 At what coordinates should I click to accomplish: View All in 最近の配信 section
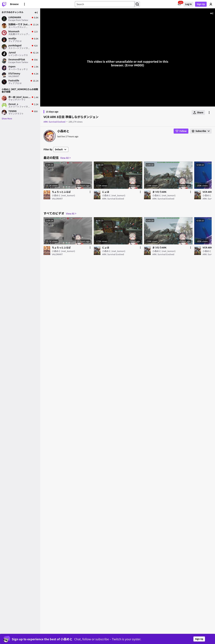65,158
